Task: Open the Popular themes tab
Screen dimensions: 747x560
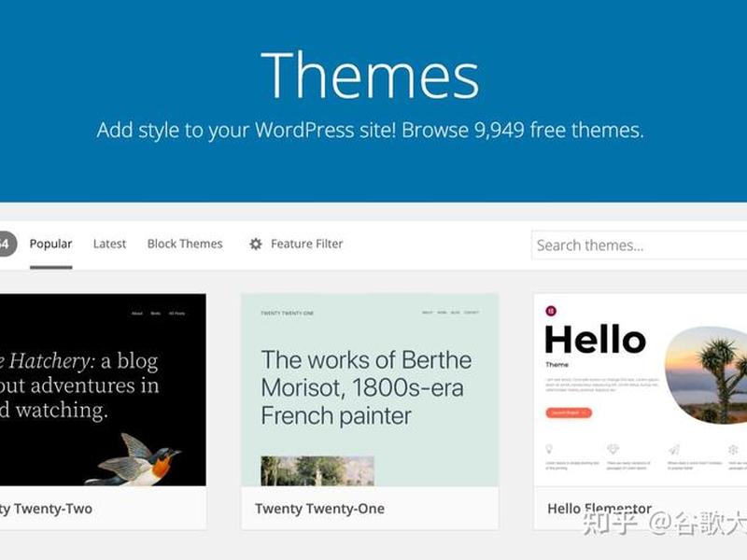Action: click(x=50, y=244)
